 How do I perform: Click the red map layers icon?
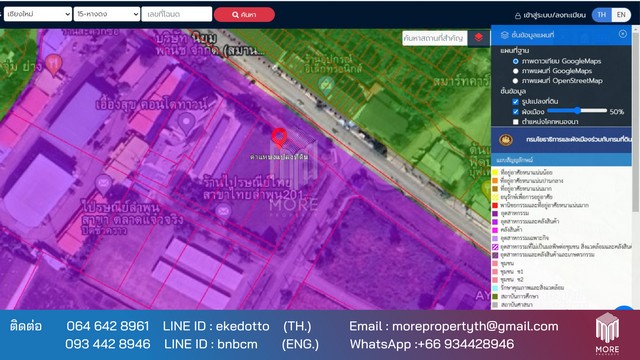tap(478, 38)
